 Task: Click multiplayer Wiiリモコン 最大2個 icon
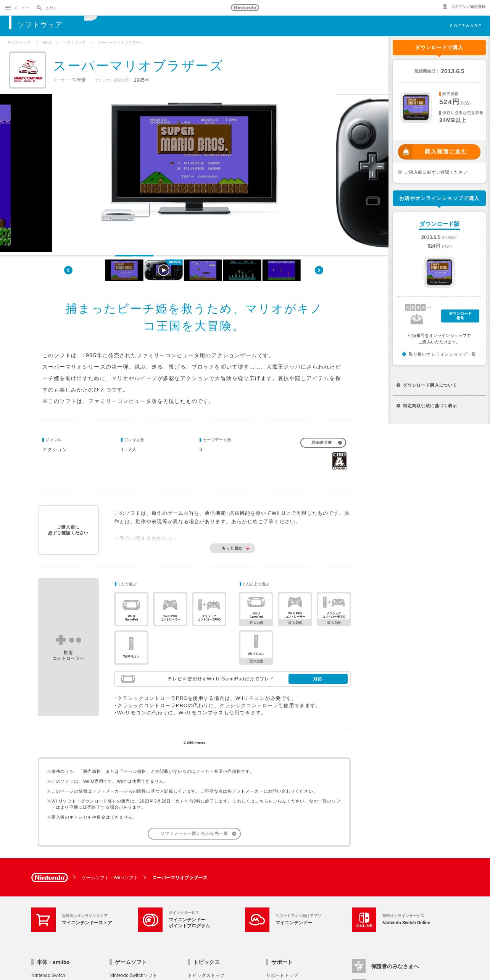(x=256, y=648)
